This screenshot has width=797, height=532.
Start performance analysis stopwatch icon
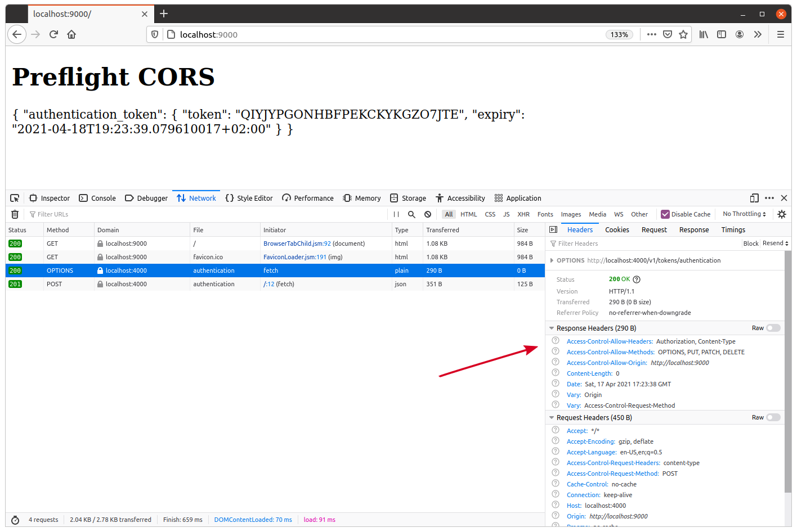(15, 520)
